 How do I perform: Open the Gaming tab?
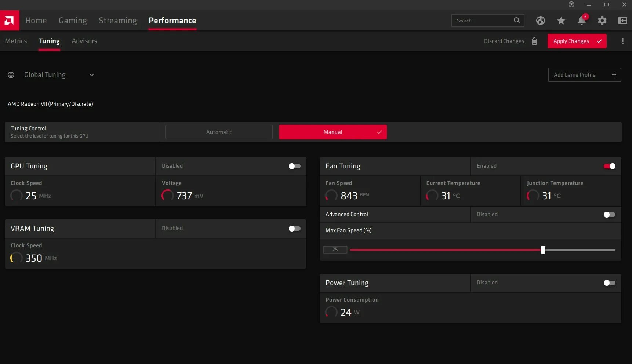tap(73, 21)
